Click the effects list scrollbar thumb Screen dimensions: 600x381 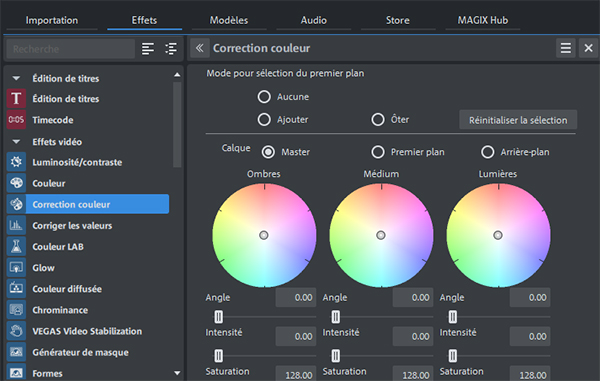coord(177,124)
